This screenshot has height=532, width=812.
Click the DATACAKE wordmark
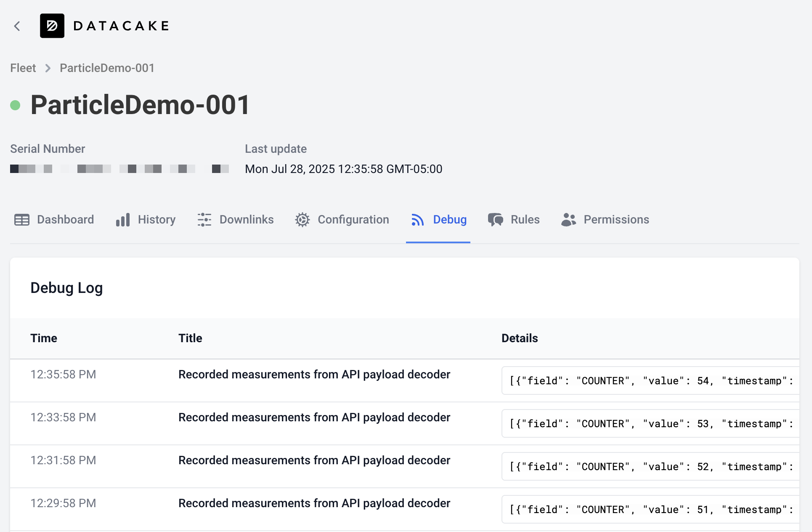[121, 26]
